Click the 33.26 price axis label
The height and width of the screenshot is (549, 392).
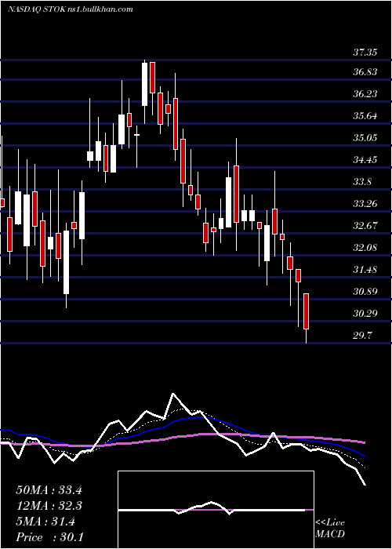coord(365,204)
